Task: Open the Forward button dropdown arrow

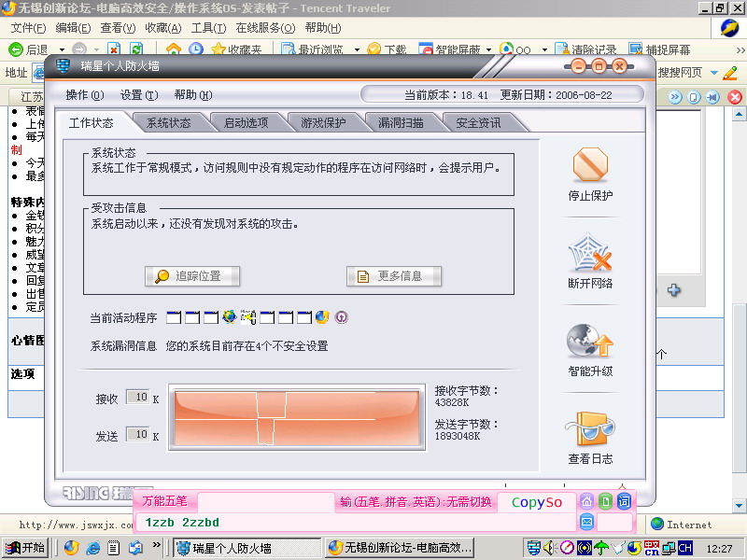Action: point(96,49)
